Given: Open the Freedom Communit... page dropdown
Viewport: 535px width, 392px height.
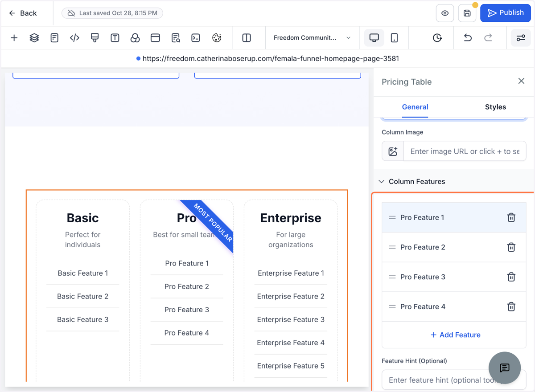Looking at the screenshot, I should (x=312, y=38).
